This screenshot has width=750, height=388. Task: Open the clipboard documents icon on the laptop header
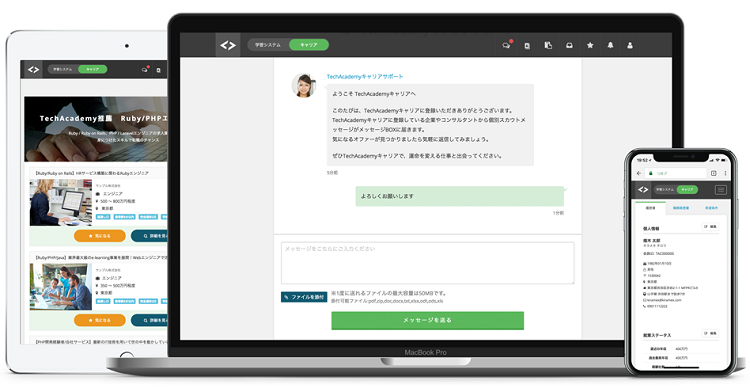[548, 45]
